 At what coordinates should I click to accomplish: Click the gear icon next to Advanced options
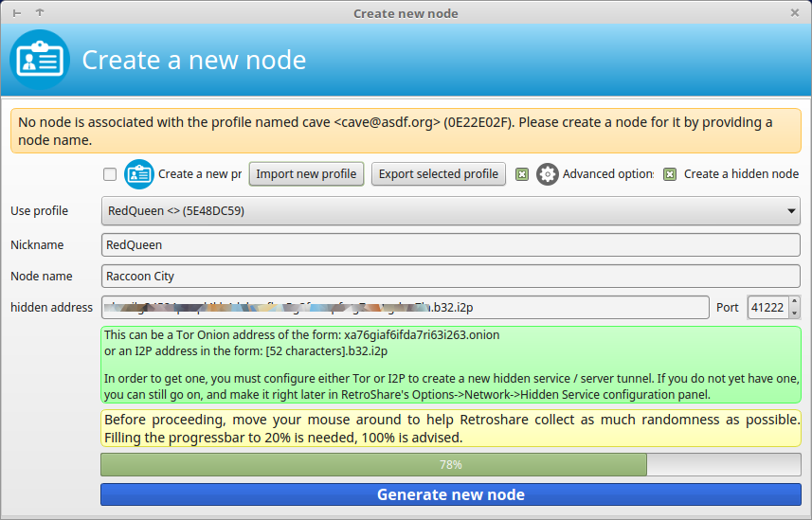(547, 174)
